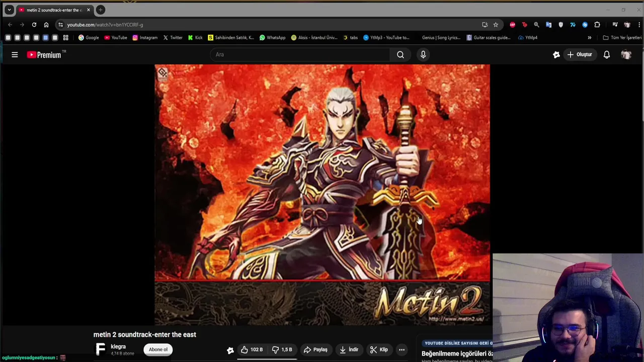Click the sparkle icon beside Oluştur
Image resolution: width=644 pixels, height=362 pixels.
[x=556, y=54]
